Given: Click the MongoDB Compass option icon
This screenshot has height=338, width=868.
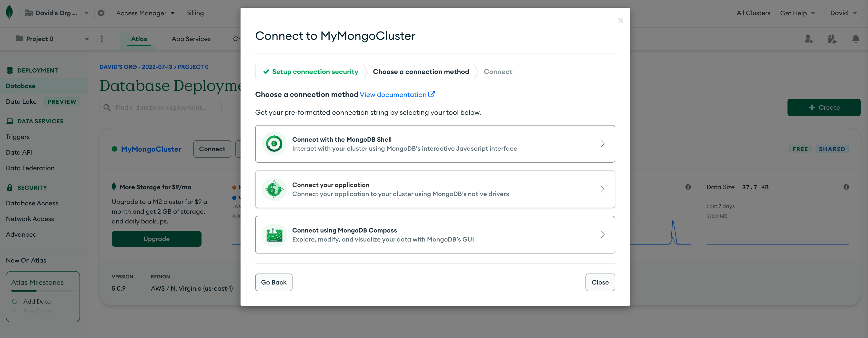Looking at the screenshot, I should (274, 235).
